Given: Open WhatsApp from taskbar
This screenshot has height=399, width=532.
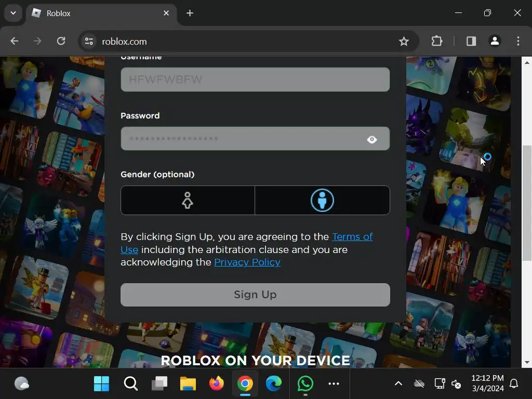Looking at the screenshot, I should click(x=305, y=384).
